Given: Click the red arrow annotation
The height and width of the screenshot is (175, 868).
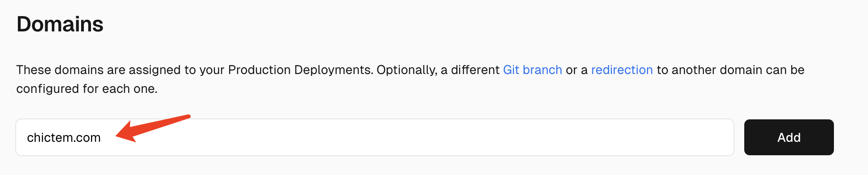Looking at the screenshot, I should coord(153,128).
